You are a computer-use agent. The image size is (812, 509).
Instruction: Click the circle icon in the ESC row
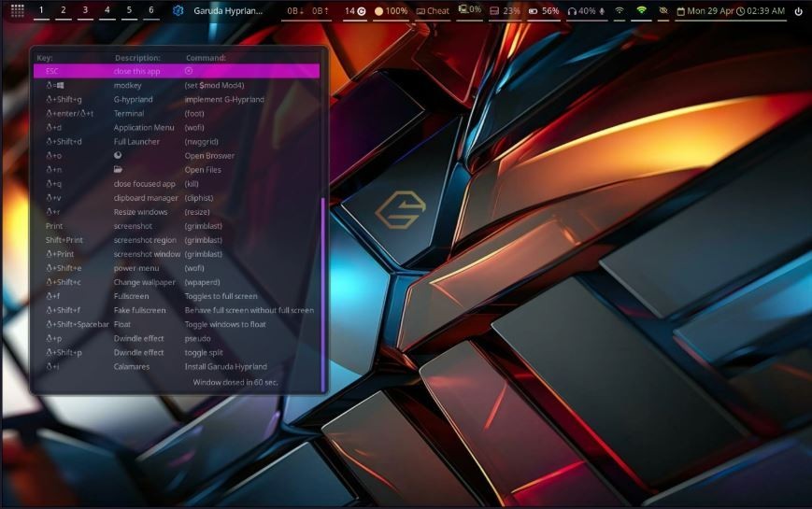click(x=189, y=71)
